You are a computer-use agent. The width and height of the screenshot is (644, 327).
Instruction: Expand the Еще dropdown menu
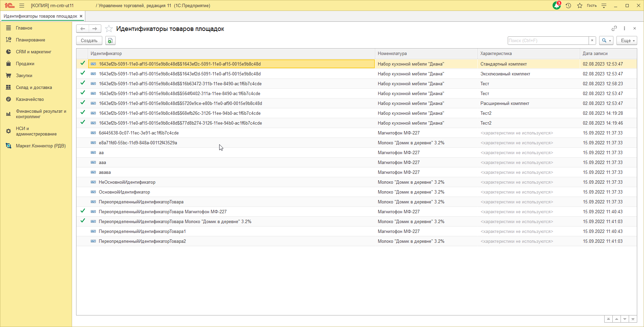[x=627, y=41]
